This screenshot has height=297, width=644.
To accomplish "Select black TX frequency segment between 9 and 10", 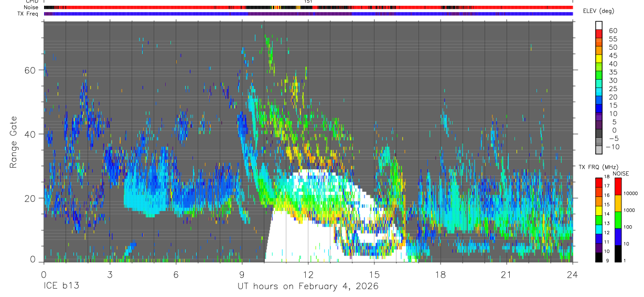I will 599,257.
